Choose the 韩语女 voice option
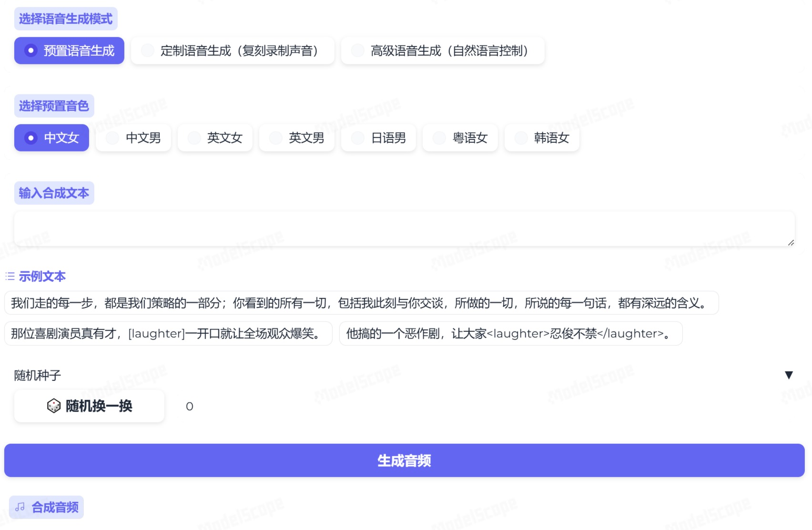This screenshot has height=530, width=812. 542,138
